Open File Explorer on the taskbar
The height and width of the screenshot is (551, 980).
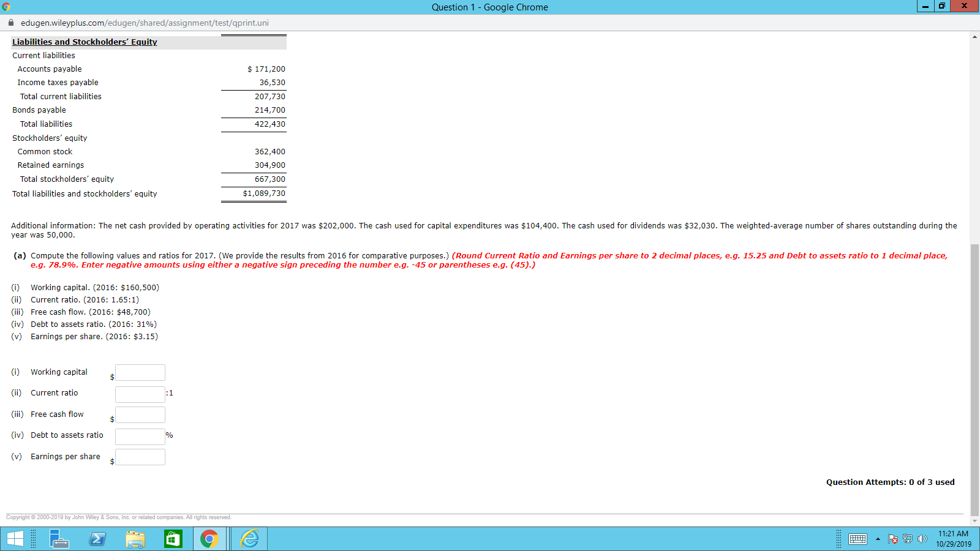point(136,539)
